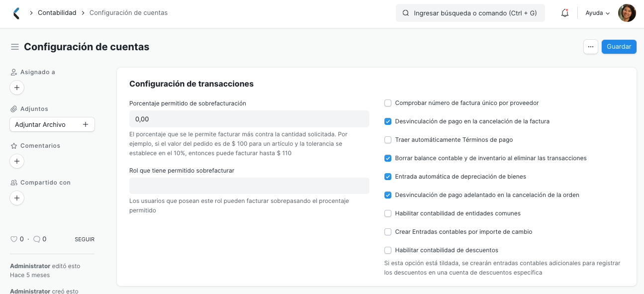Click the 'Administrator editó esto' activity entry

pos(45,266)
